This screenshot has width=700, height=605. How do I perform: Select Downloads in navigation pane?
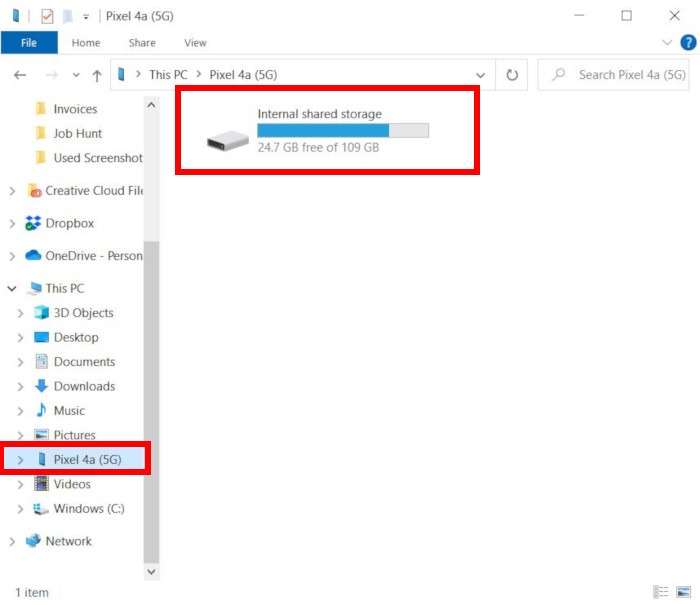[84, 386]
